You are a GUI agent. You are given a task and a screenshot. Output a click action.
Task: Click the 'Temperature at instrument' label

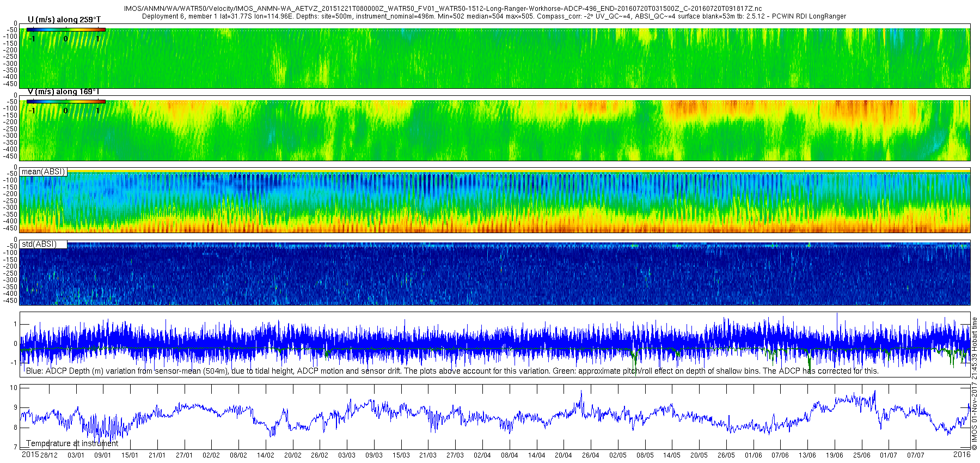pos(72,443)
